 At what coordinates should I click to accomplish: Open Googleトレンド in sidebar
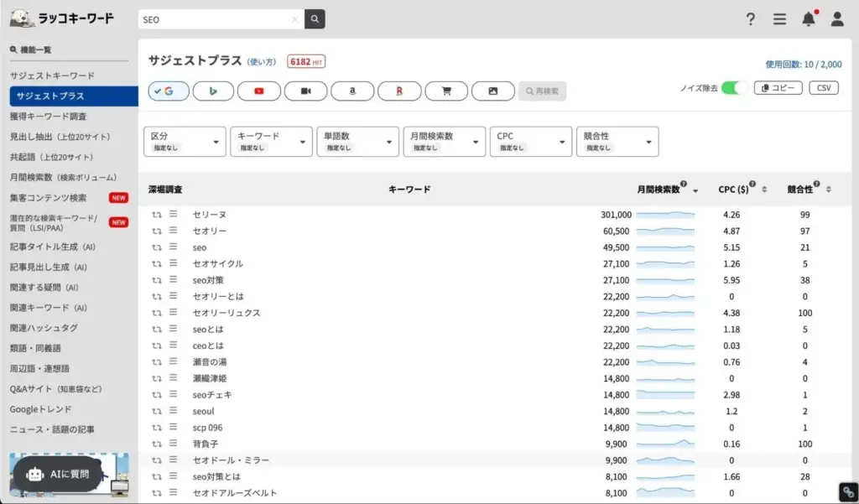pos(40,409)
